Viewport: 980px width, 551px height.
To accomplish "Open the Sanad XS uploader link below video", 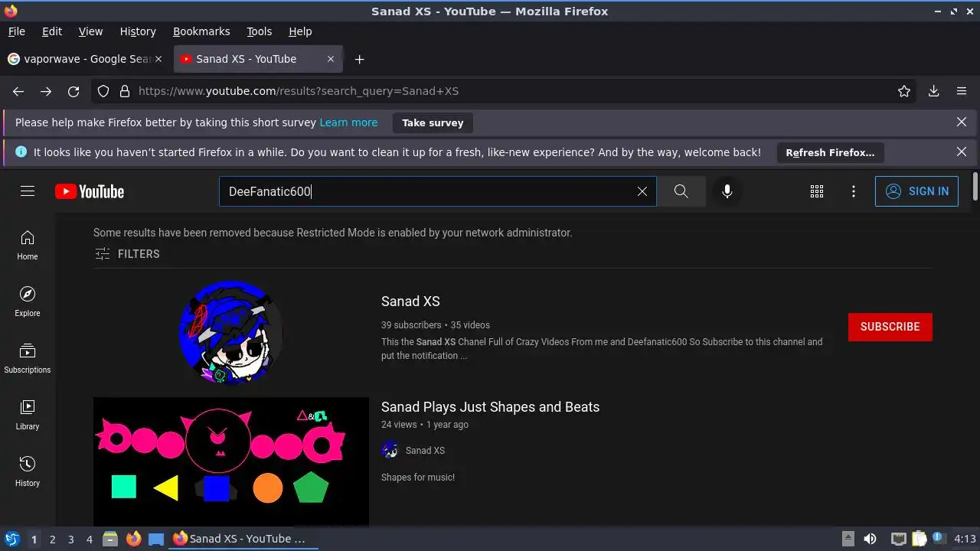I will pos(425,451).
